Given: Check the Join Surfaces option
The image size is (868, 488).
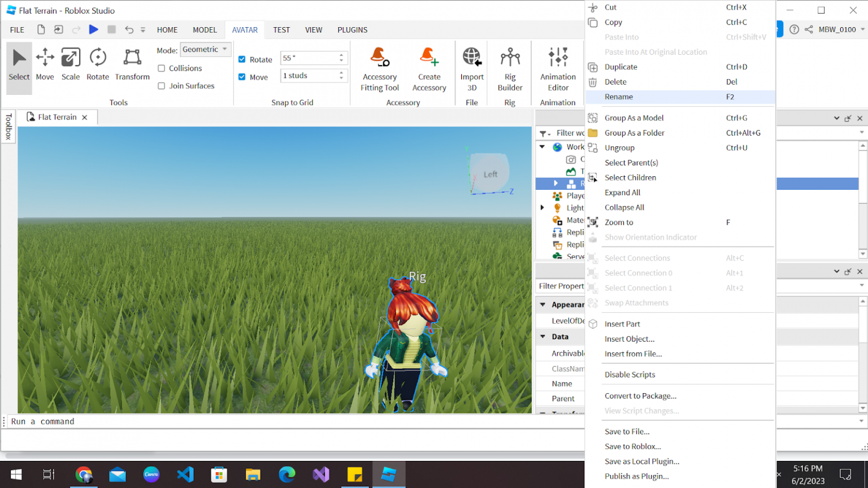Looking at the screenshot, I should click(161, 85).
